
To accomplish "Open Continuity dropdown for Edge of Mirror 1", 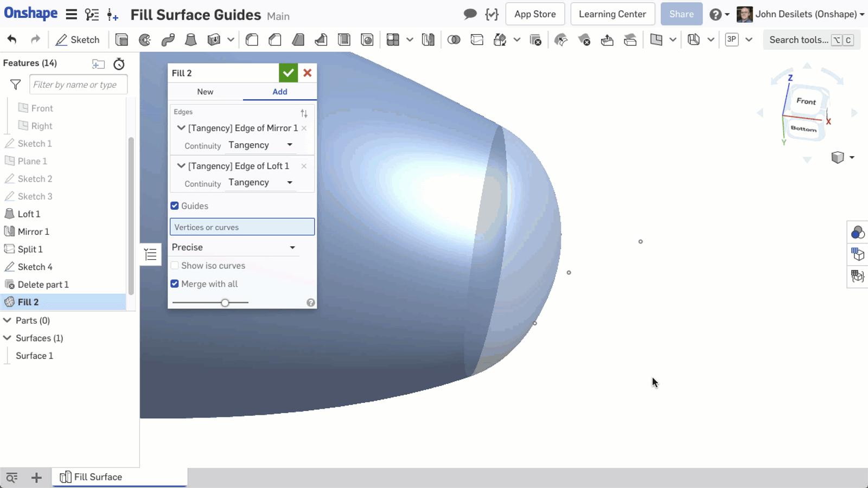I will coord(260,145).
